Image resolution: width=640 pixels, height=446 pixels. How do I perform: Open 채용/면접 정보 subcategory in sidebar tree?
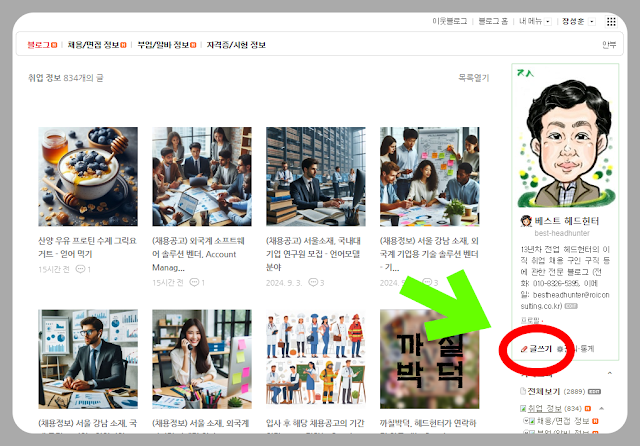563,421
